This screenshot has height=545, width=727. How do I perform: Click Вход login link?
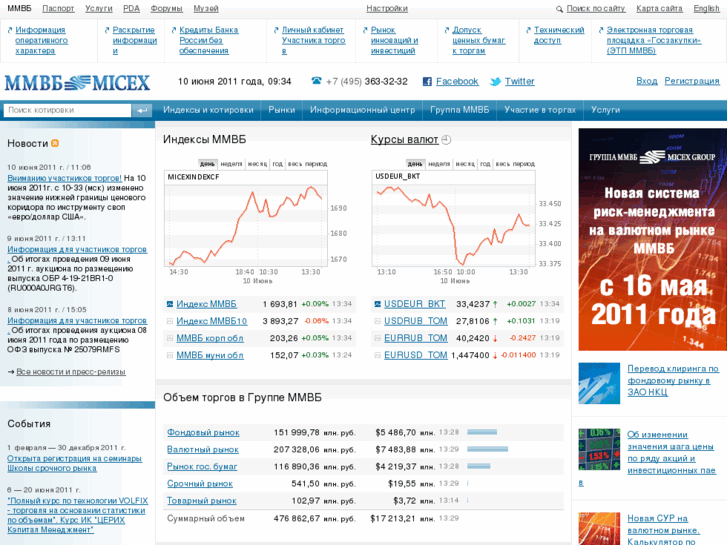[x=647, y=81]
